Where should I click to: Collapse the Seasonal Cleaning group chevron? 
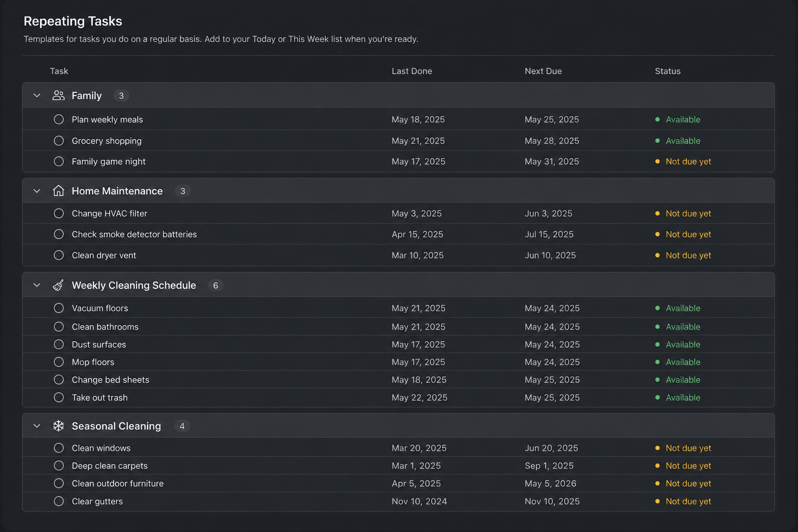37,426
